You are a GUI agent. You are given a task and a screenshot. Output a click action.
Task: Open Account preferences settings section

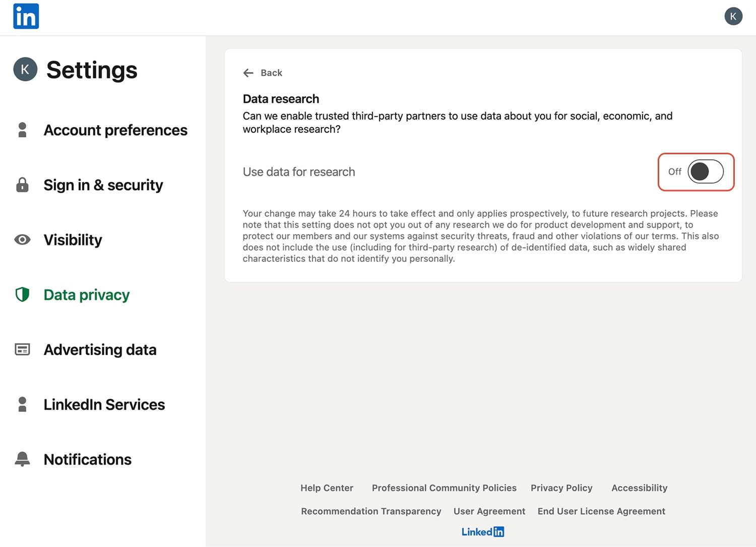click(115, 130)
